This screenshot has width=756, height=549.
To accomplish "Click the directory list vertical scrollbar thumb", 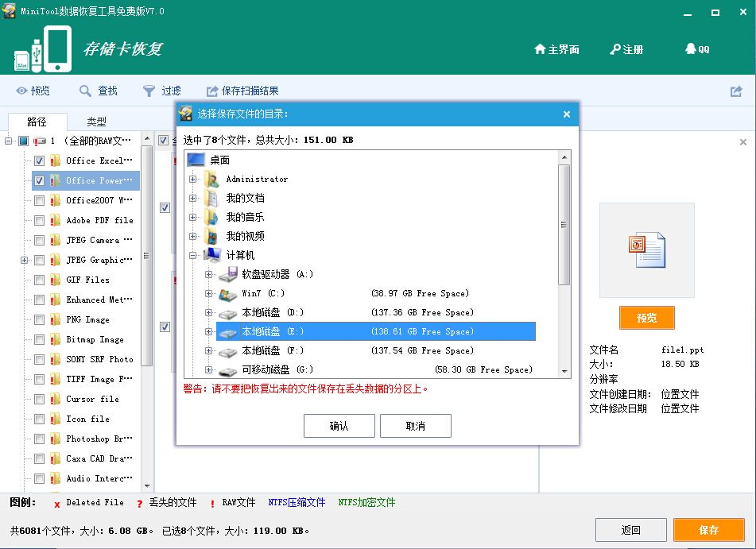I will point(564,225).
